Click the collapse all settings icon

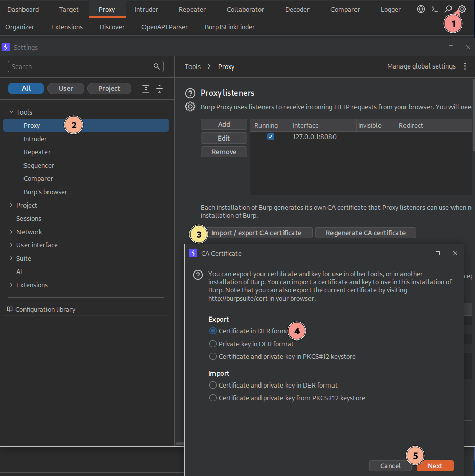pos(159,88)
